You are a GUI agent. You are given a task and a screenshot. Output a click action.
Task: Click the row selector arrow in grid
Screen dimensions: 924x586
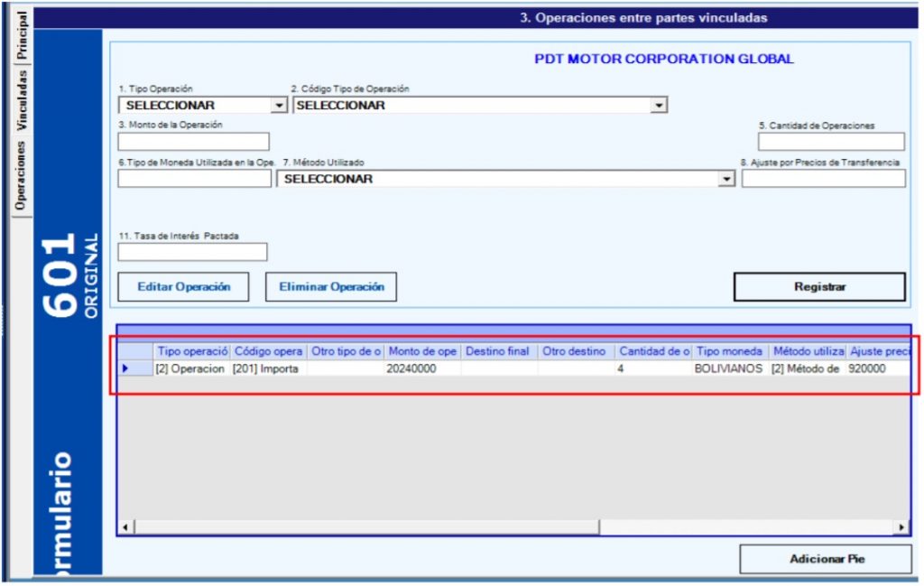(x=125, y=368)
